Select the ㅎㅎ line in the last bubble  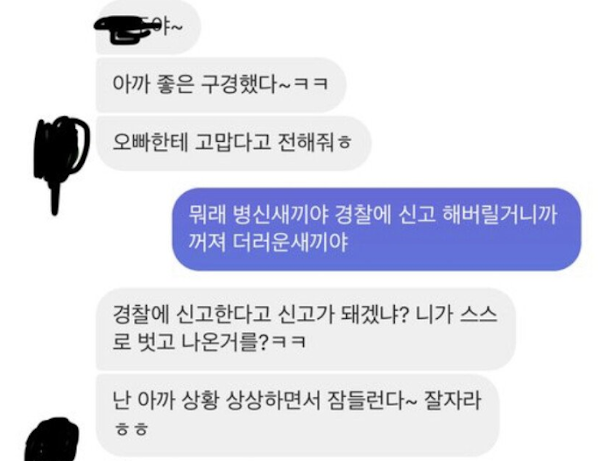(131, 429)
